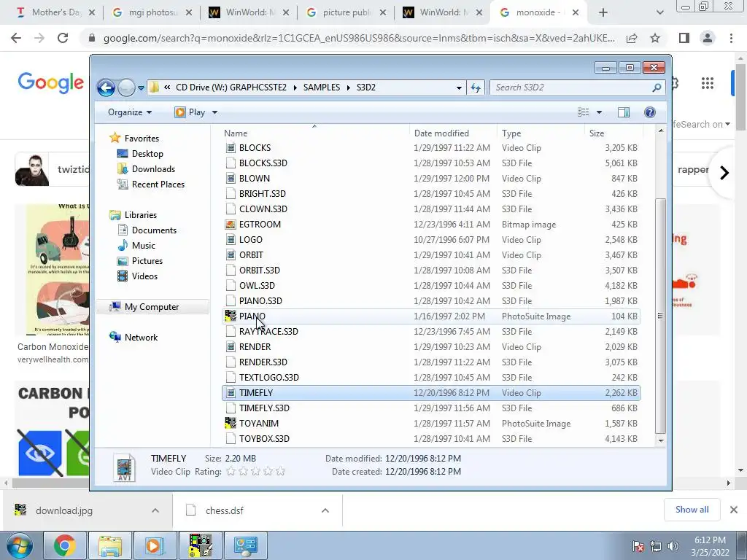
Task: Select the PIANO PhotoSuite Image icon
Action: coord(231,316)
